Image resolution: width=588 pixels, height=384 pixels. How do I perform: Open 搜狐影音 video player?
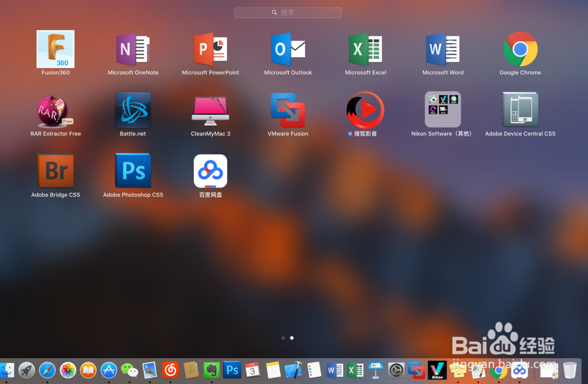pos(366,110)
